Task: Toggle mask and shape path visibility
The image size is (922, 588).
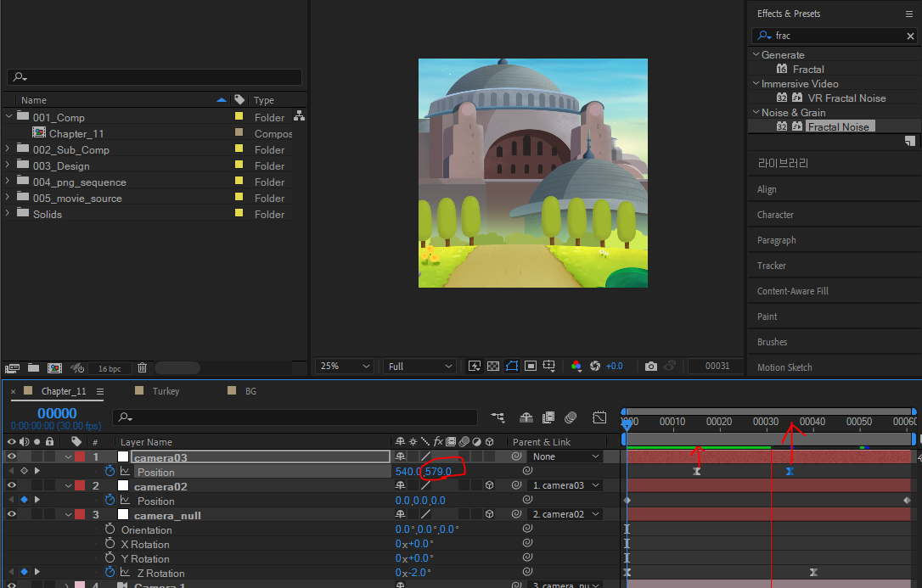Action: click(512, 366)
